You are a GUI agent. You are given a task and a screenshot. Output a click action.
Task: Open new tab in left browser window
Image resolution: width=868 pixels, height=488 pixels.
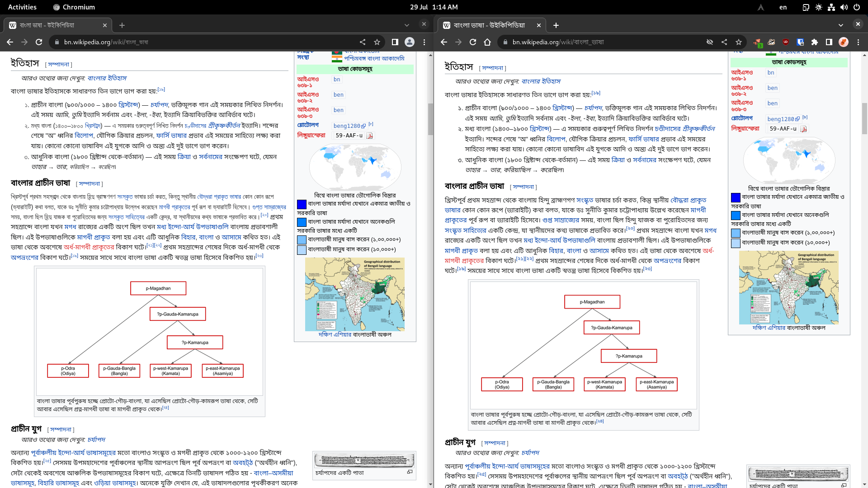click(x=122, y=25)
